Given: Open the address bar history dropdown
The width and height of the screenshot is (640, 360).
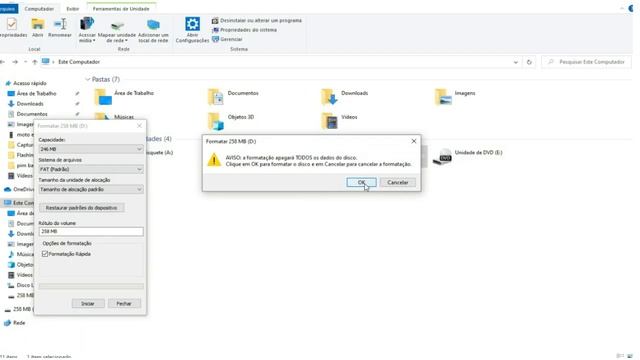Looking at the screenshot, I should point(516,62).
